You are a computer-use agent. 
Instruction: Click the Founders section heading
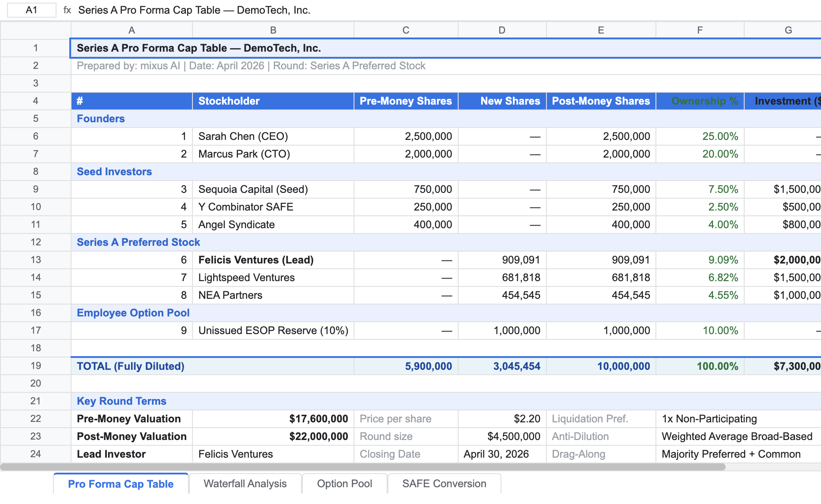tap(101, 118)
